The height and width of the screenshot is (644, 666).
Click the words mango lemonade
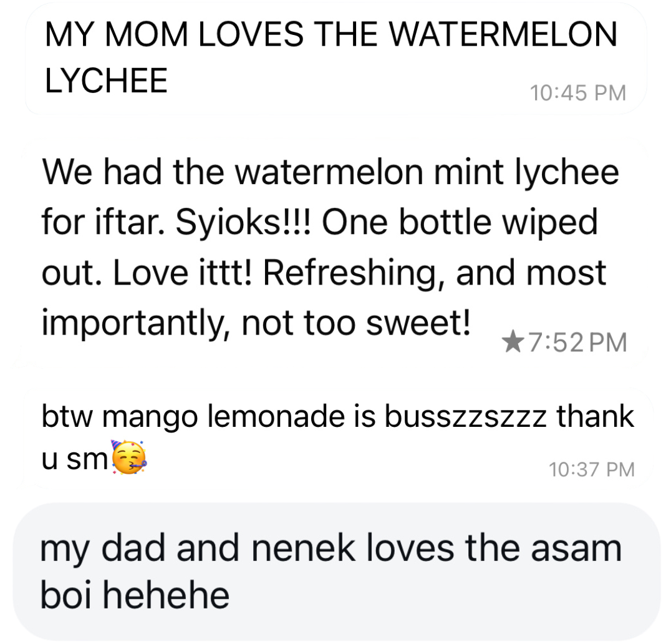click(x=223, y=417)
